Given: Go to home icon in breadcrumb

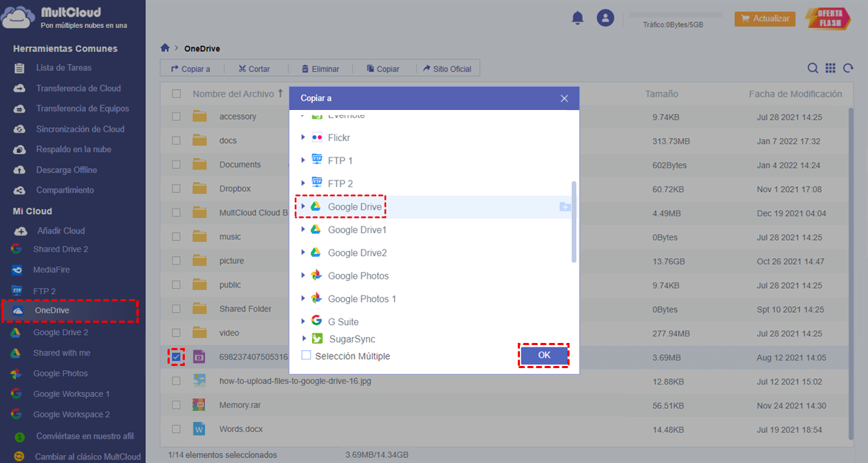Looking at the screenshot, I should pyautogui.click(x=165, y=48).
